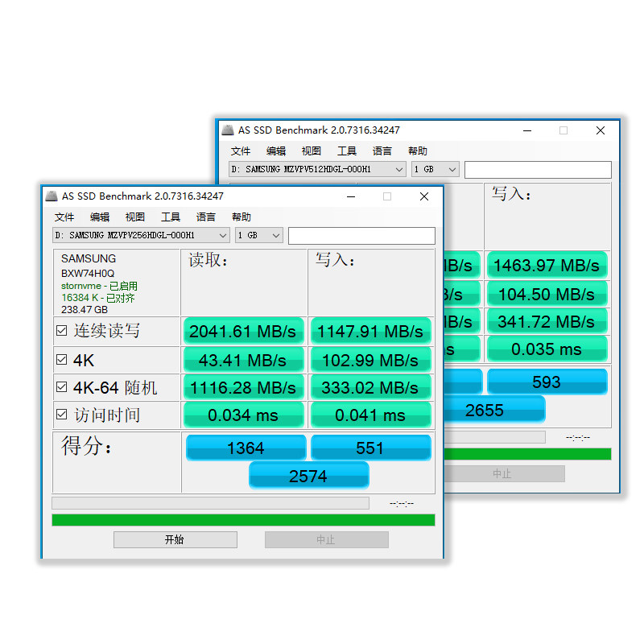Click back window total score 2655
The height and width of the screenshot is (644, 644).
click(494, 410)
